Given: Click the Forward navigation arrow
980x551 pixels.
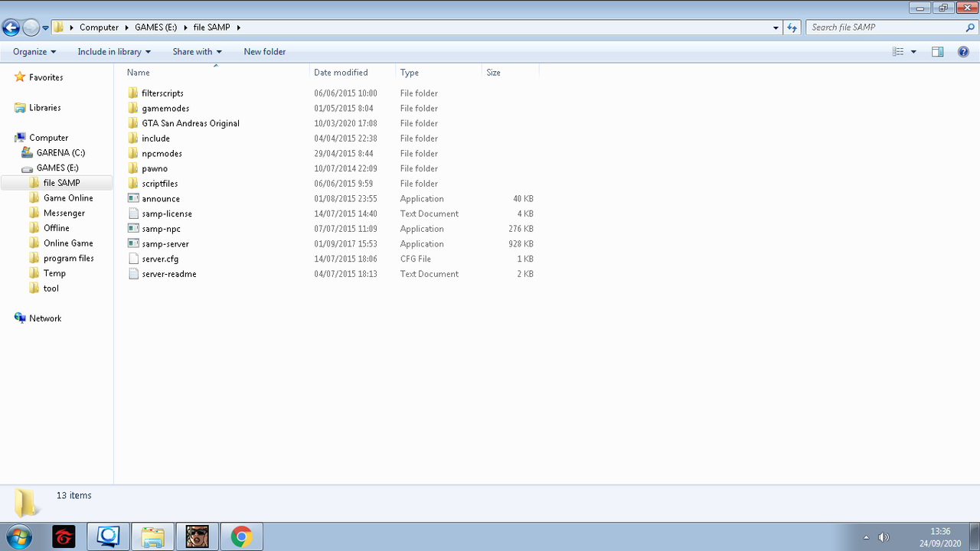Looking at the screenshot, I should click(31, 28).
